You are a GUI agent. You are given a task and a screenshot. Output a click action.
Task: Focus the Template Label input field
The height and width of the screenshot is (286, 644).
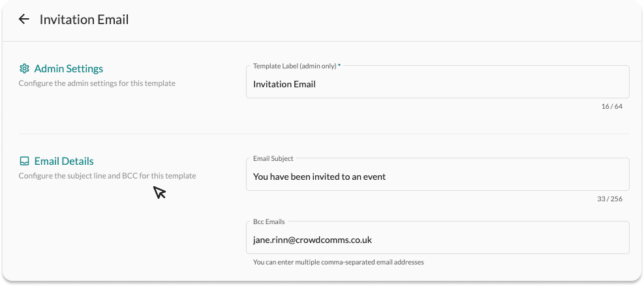point(437,83)
